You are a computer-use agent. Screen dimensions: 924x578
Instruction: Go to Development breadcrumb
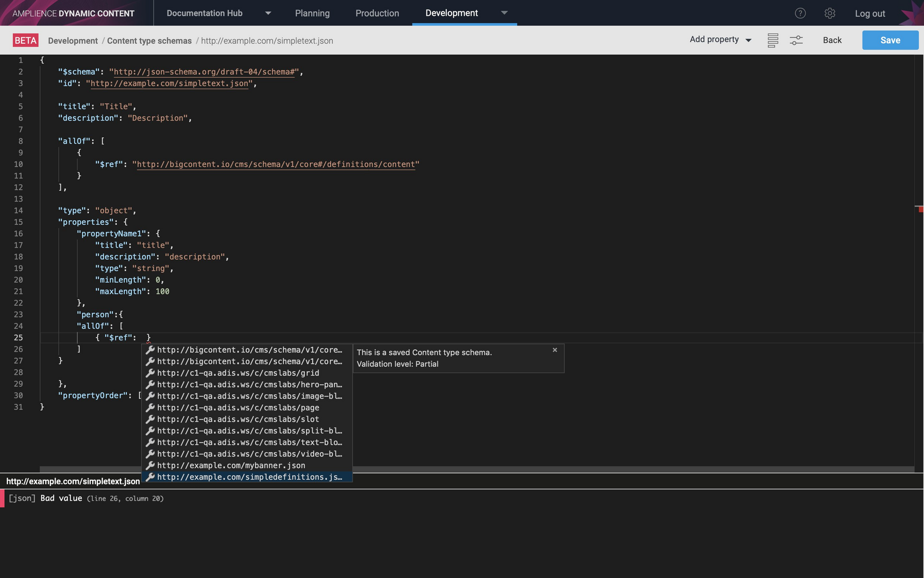point(73,41)
